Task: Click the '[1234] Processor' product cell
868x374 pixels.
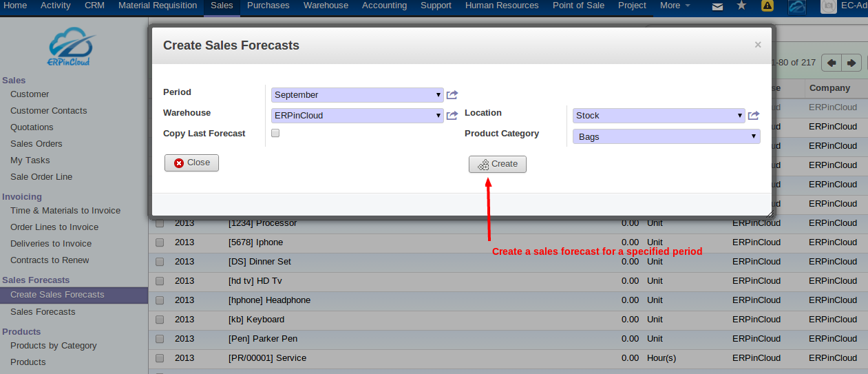Action: (x=263, y=223)
